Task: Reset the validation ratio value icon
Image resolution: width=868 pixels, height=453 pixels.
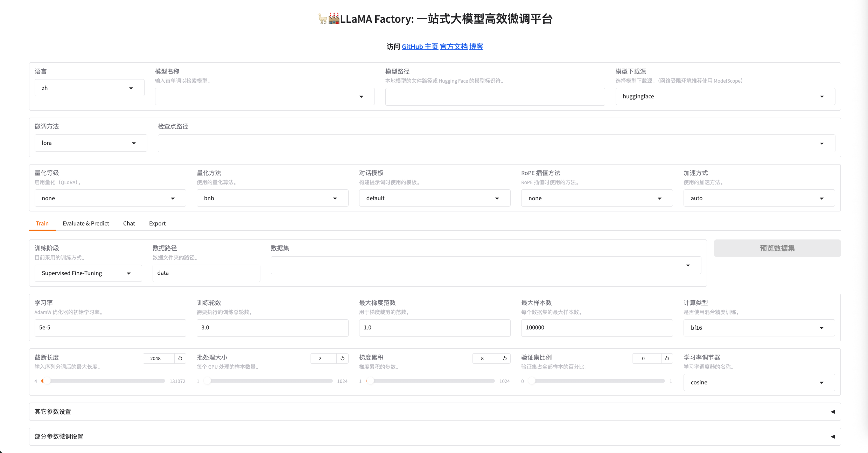Action: tap(667, 358)
